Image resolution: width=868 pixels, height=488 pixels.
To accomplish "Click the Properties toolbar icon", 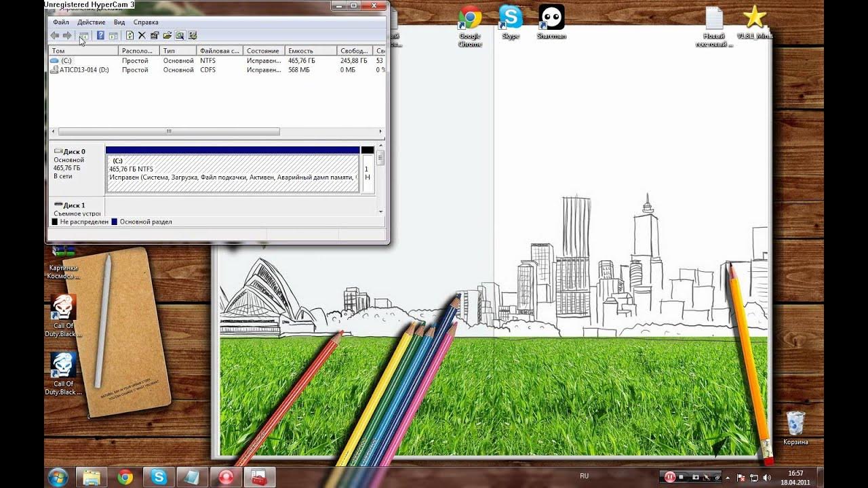I will [154, 35].
